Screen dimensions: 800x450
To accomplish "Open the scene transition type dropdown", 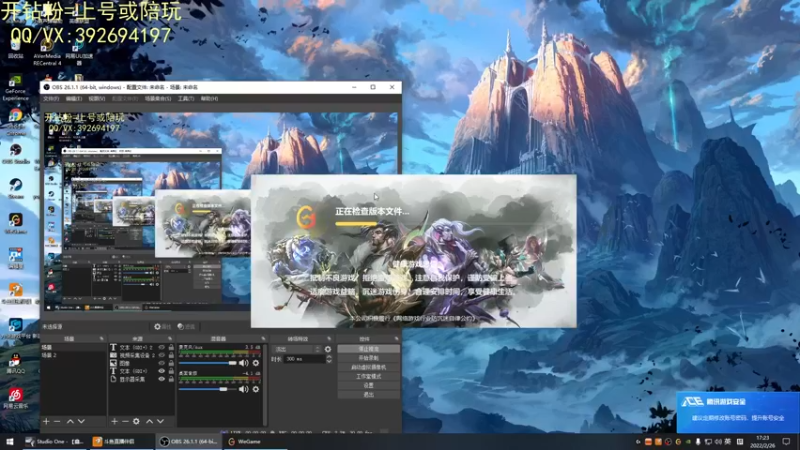I will [297, 349].
